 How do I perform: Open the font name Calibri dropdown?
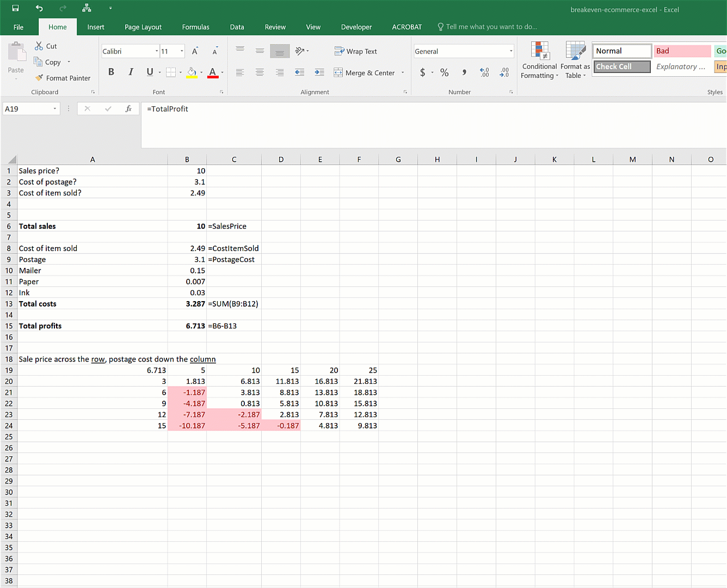(x=157, y=51)
